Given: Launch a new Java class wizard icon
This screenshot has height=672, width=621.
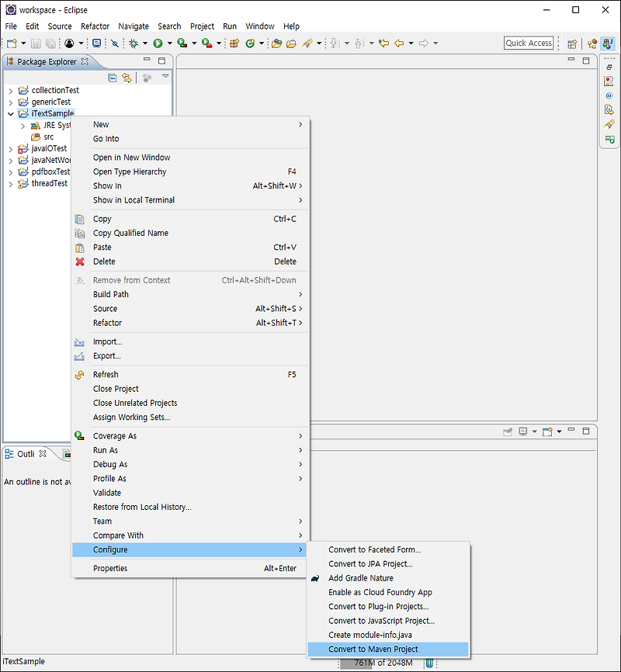Looking at the screenshot, I should (250, 43).
